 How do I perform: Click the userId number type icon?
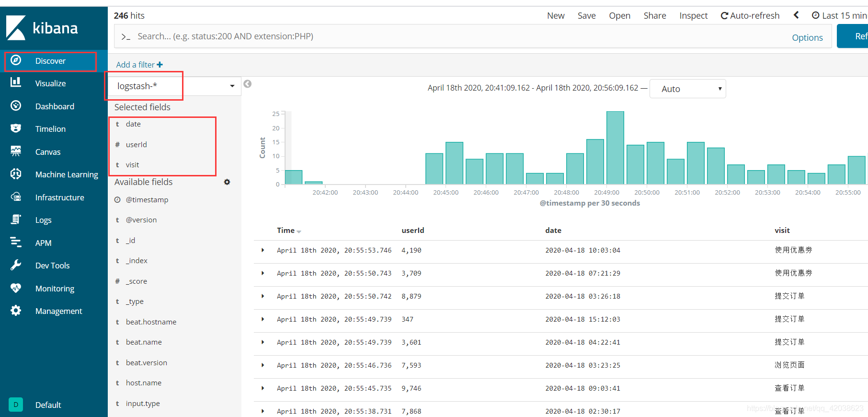117,145
